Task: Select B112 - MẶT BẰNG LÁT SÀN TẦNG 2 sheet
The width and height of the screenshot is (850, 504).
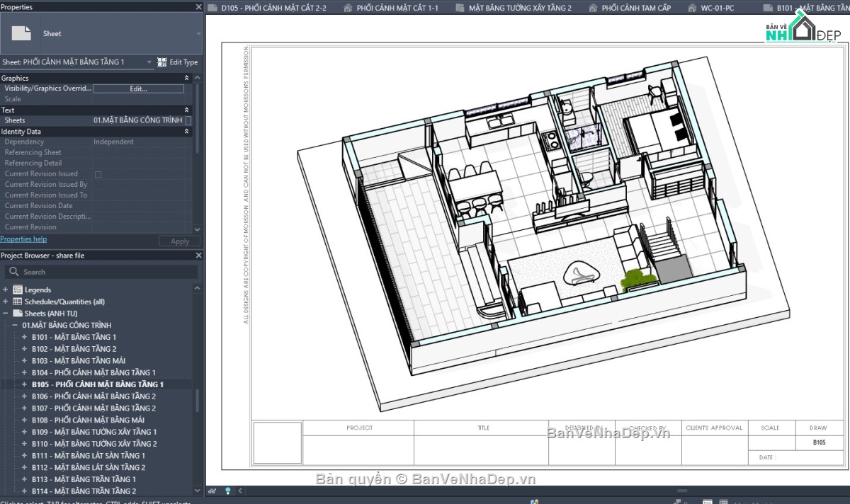Action: point(89,467)
